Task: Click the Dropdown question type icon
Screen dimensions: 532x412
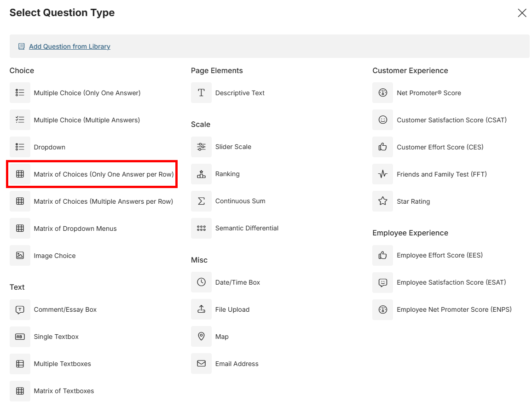Action: tap(20, 147)
